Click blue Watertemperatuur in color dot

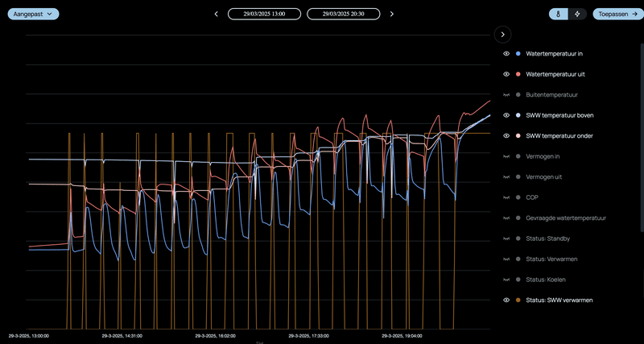518,54
